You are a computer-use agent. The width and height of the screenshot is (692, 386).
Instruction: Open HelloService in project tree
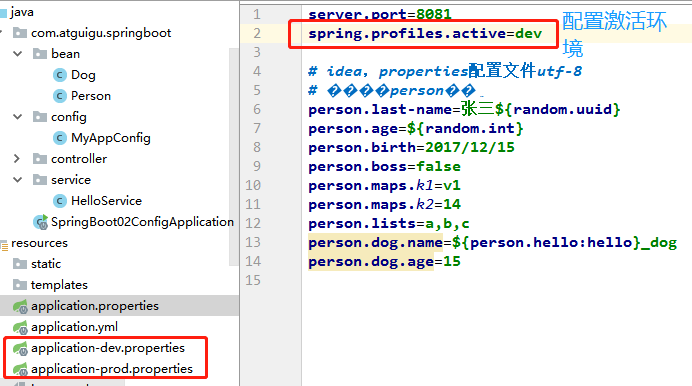click(x=106, y=201)
